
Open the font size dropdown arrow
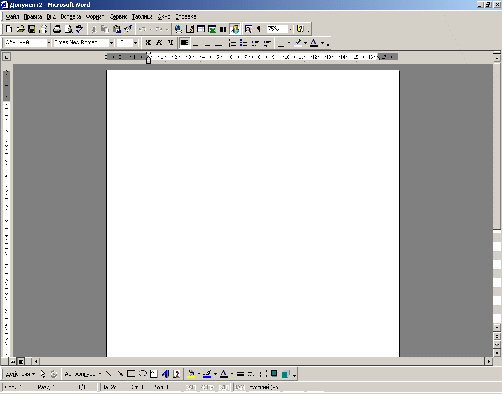tap(135, 43)
